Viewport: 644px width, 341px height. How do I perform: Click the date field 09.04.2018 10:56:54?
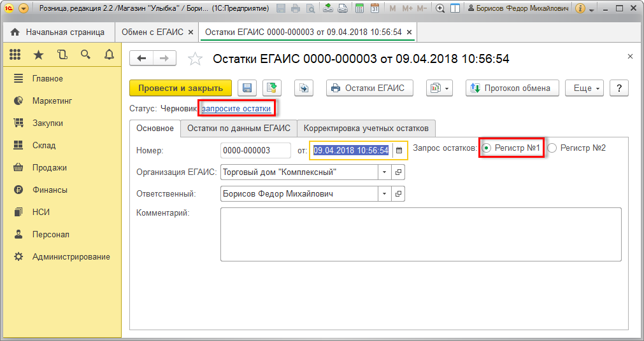[x=351, y=150]
